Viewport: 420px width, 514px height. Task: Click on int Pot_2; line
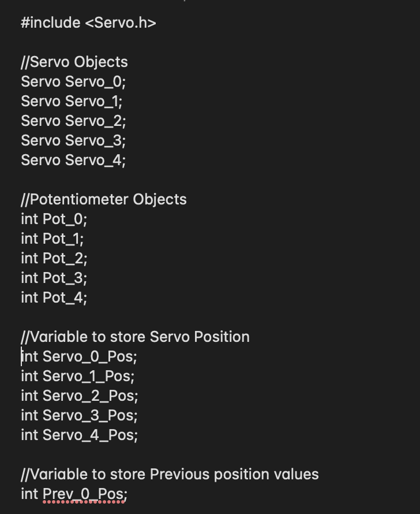click(54, 258)
